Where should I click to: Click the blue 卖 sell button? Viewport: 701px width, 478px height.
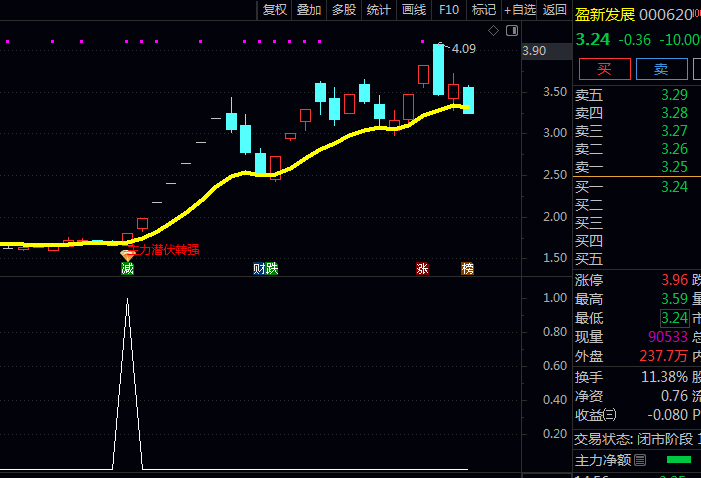point(661,69)
